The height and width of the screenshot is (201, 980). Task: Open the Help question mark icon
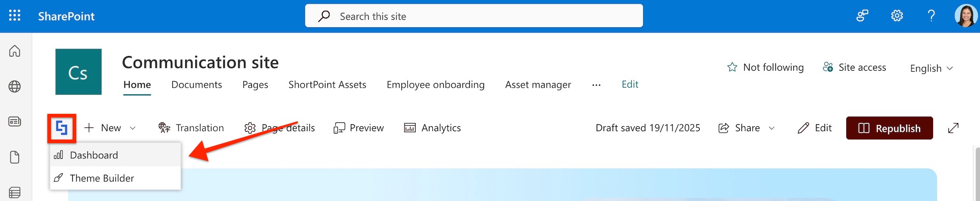coord(931,16)
